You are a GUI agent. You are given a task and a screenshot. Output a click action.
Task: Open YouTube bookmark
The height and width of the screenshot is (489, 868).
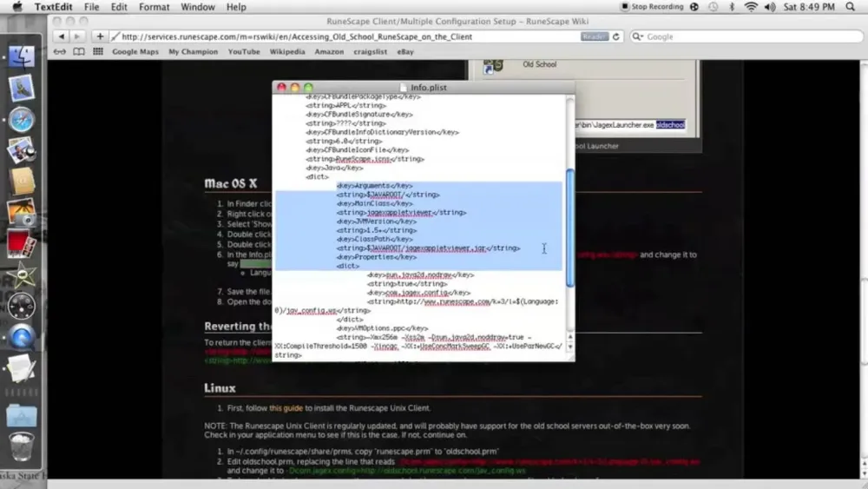click(x=244, y=51)
